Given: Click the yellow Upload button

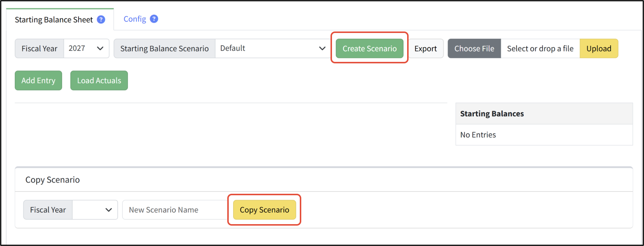Looking at the screenshot, I should pyautogui.click(x=598, y=49).
